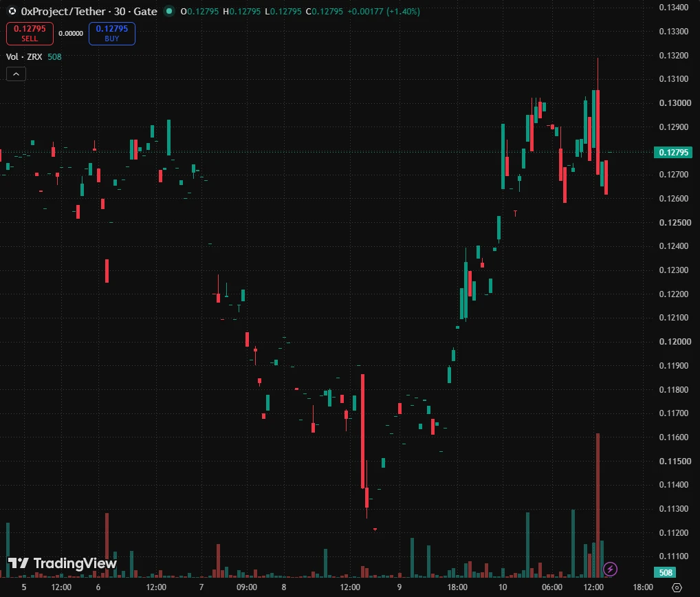Viewport: 700px width, 597px height.
Task: Click the high value H0.12795
Action: click(241, 11)
